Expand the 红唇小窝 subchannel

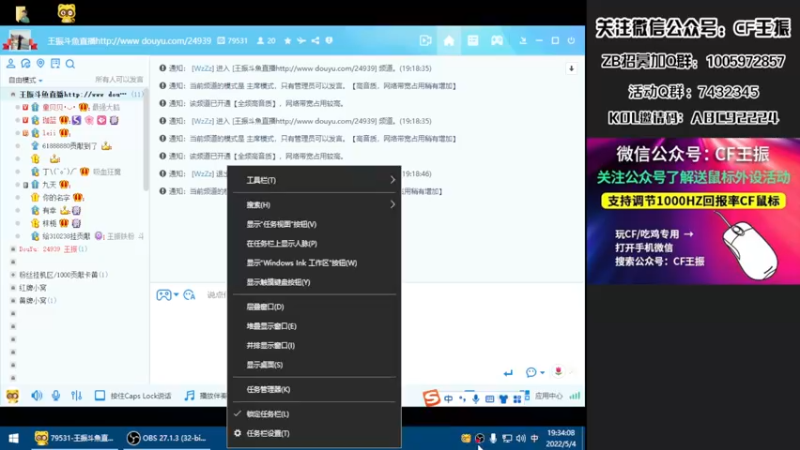click(x=13, y=288)
